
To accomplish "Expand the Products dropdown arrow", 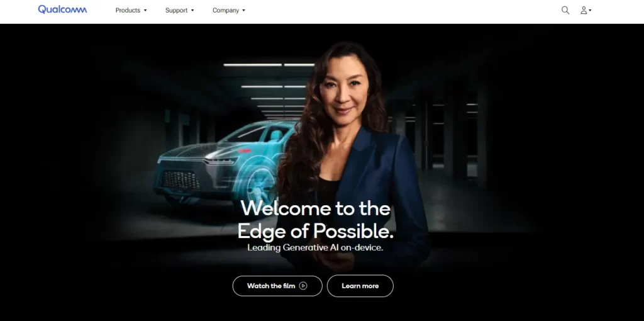I will (145, 10).
